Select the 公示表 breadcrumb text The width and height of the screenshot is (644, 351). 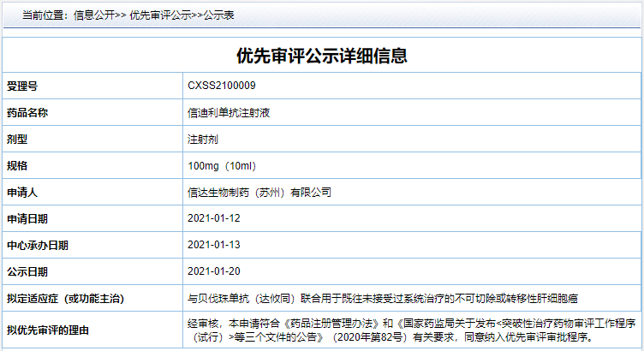[219, 15]
